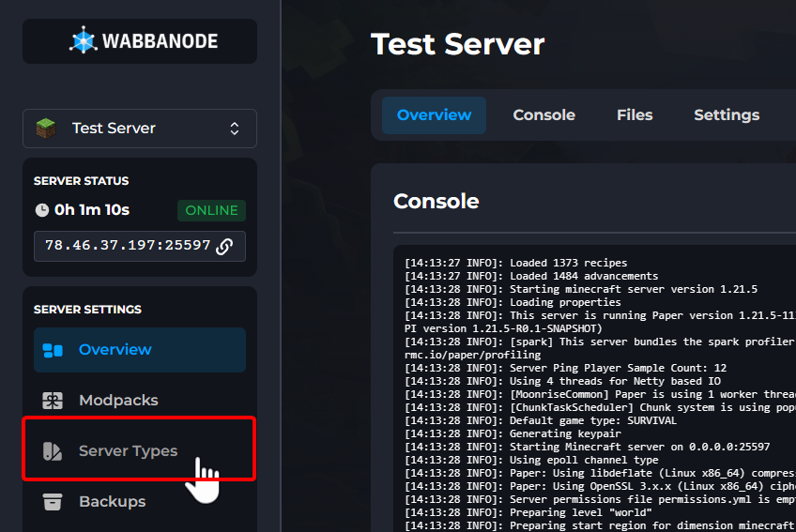796x532 pixels.
Task: Click the WABBANODE brand name text
Action: click(x=160, y=41)
